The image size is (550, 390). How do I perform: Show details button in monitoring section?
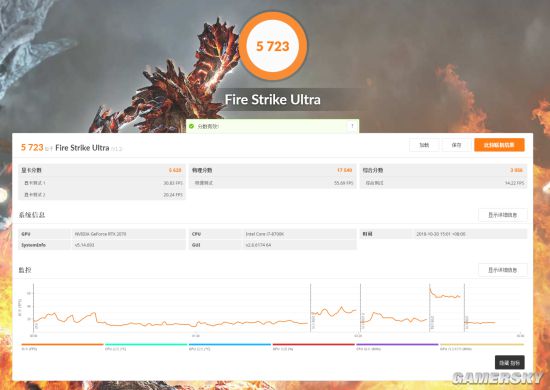click(503, 270)
